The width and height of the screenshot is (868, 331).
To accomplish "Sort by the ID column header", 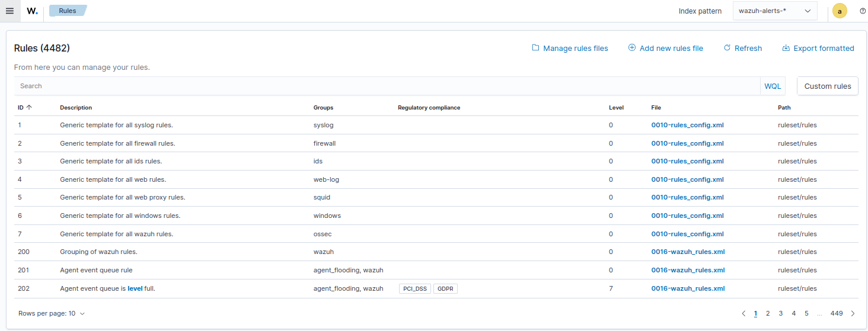I will tap(24, 108).
